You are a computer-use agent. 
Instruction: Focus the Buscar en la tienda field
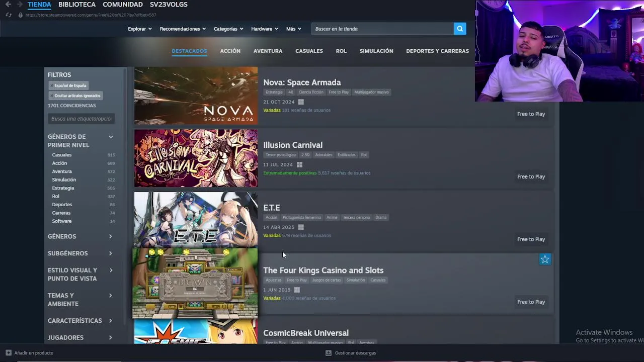[x=382, y=29]
